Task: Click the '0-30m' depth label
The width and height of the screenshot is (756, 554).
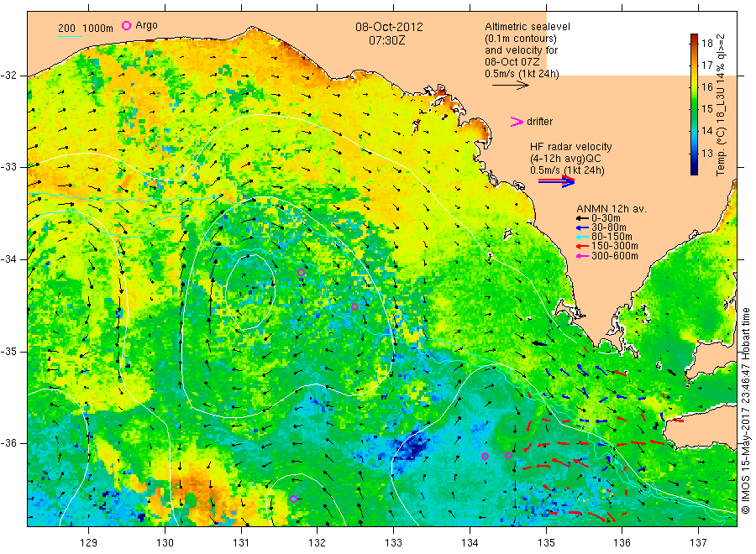Action: click(606, 218)
